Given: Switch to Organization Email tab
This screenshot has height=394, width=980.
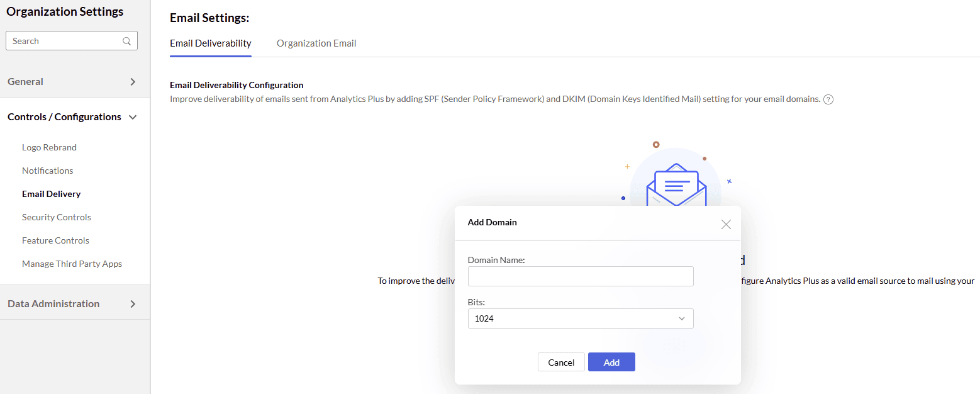Looking at the screenshot, I should click(x=316, y=43).
